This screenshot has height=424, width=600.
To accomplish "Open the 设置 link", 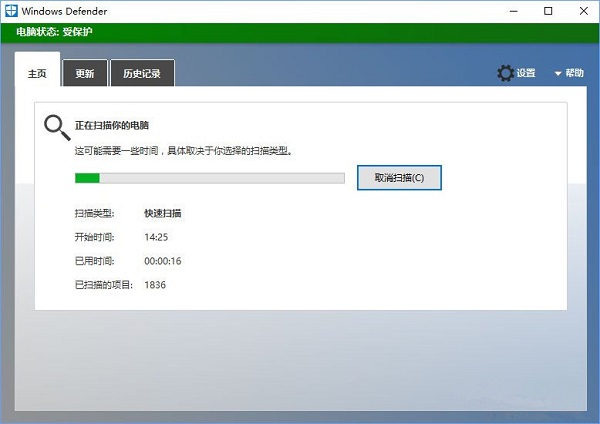I will (x=526, y=73).
